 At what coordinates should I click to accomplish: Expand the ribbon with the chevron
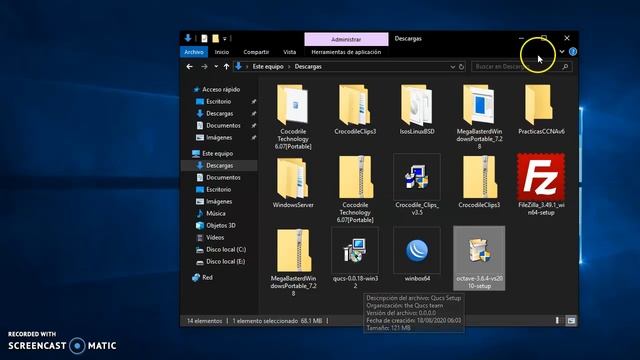[x=562, y=51]
